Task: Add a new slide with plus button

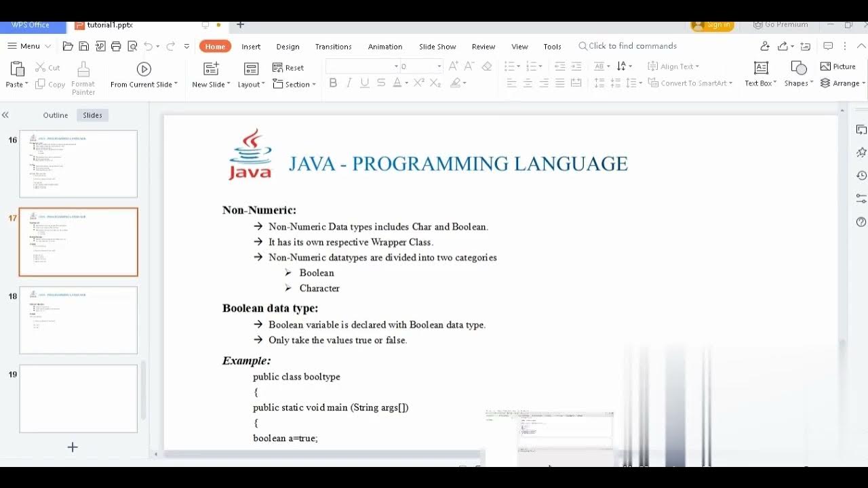Action: (73, 447)
